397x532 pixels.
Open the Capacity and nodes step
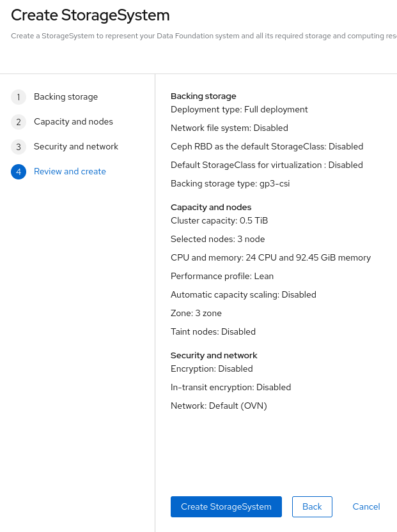click(73, 122)
